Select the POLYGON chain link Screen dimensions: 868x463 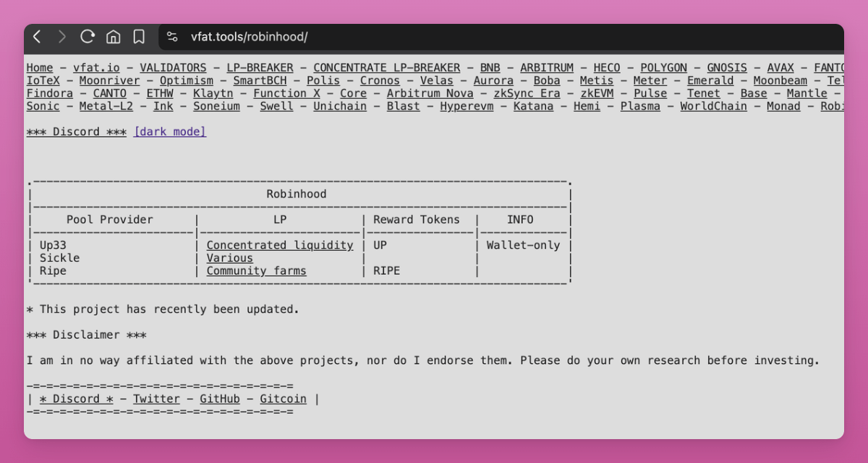point(663,68)
